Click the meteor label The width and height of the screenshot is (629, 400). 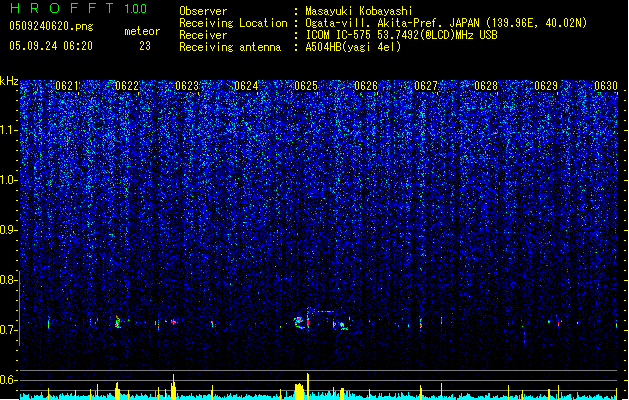[142, 31]
